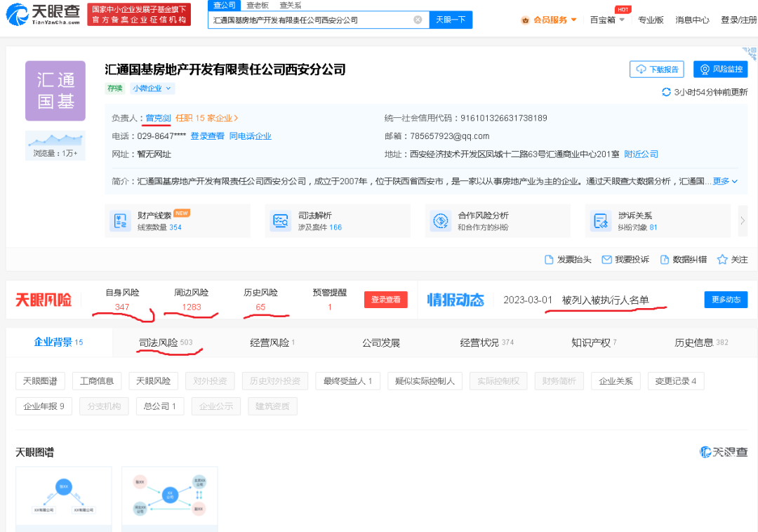The image size is (758, 532).
Task: Select 公司发展 tab
Action: pos(381,343)
